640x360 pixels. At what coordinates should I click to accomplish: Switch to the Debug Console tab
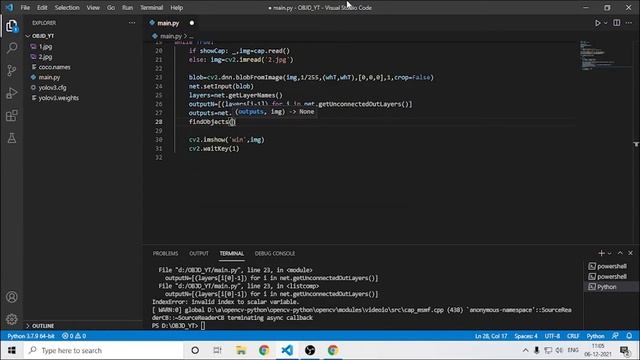click(x=275, y=253)
